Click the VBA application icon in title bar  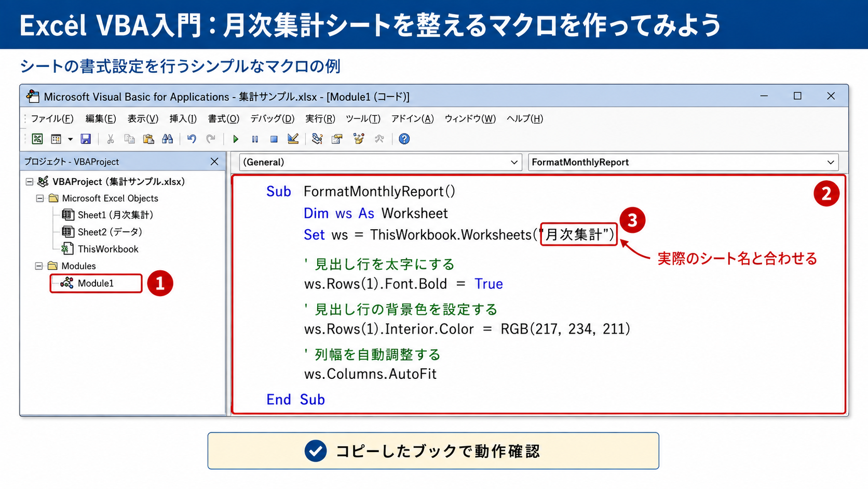click(33, 97)
